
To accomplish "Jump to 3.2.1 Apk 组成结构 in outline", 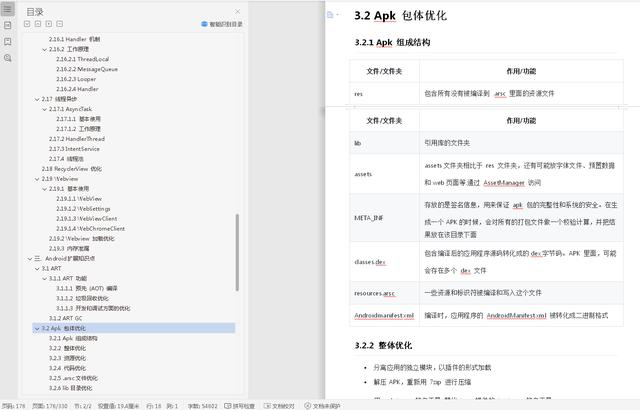I will 71,338.
